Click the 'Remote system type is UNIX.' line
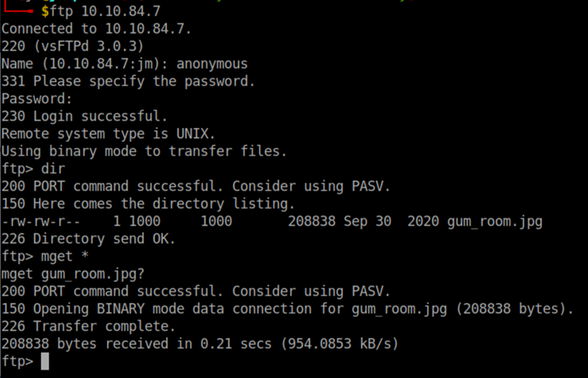Screen dimensions: 588x378 [108, 134]
